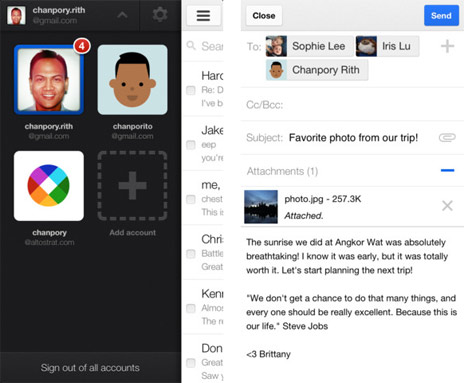Select chanpory altostrat.com account with colorful logo
Screen dimensions: 464x383
coord(49,186)
